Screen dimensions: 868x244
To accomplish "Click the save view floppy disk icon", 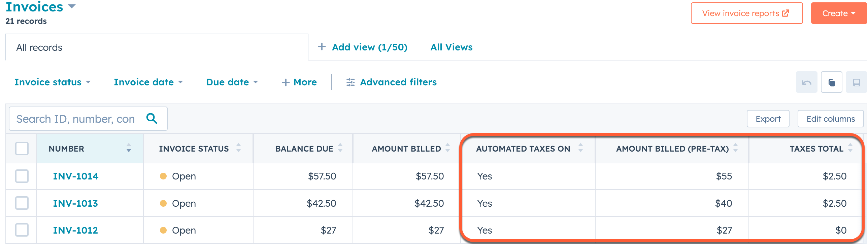I will tap(856, 82).
